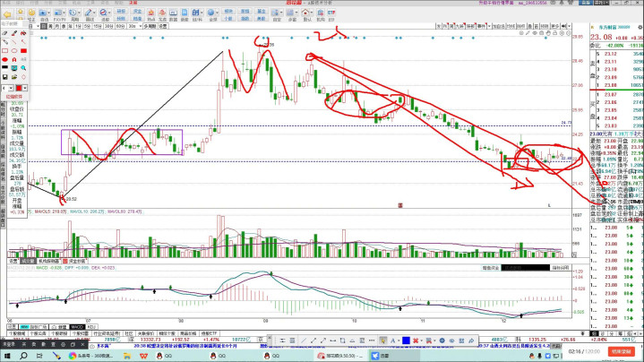This screenshot has width=644, height=362.
Task: Expand the red X delete dropdown arrow
Action: point(421,340)
